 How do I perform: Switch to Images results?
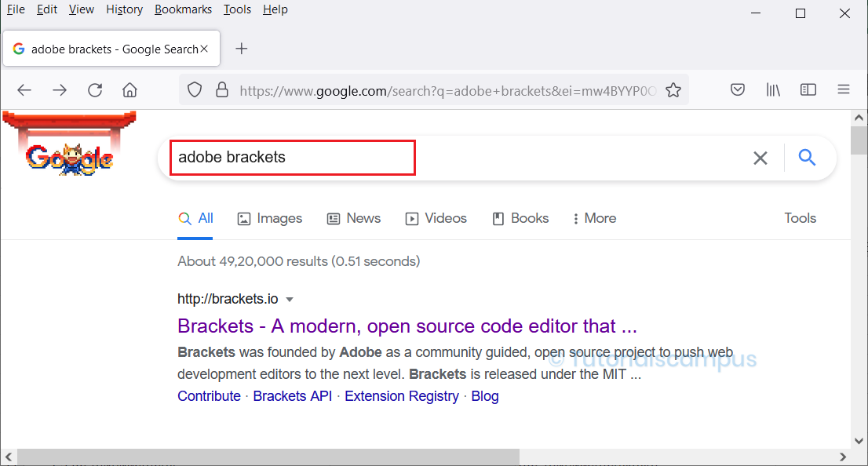270,219
